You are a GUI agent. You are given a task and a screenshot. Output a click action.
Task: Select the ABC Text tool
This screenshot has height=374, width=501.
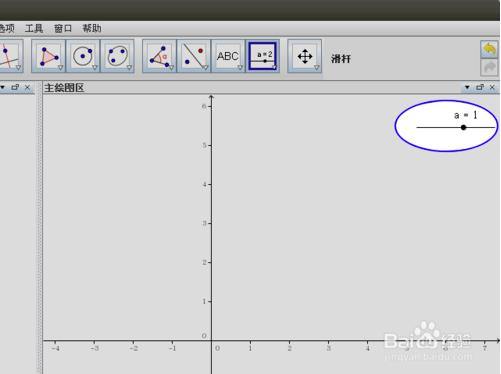click(228, 56)
